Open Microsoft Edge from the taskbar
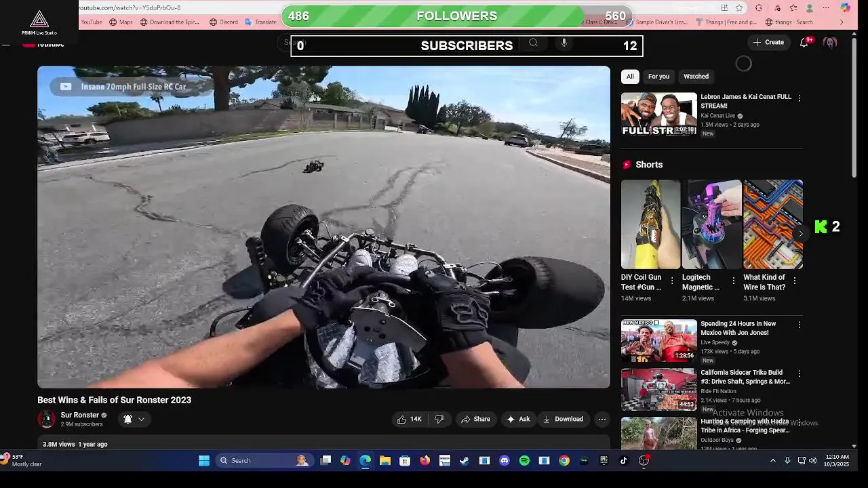 pyautogui.click(x=366, y=461)
